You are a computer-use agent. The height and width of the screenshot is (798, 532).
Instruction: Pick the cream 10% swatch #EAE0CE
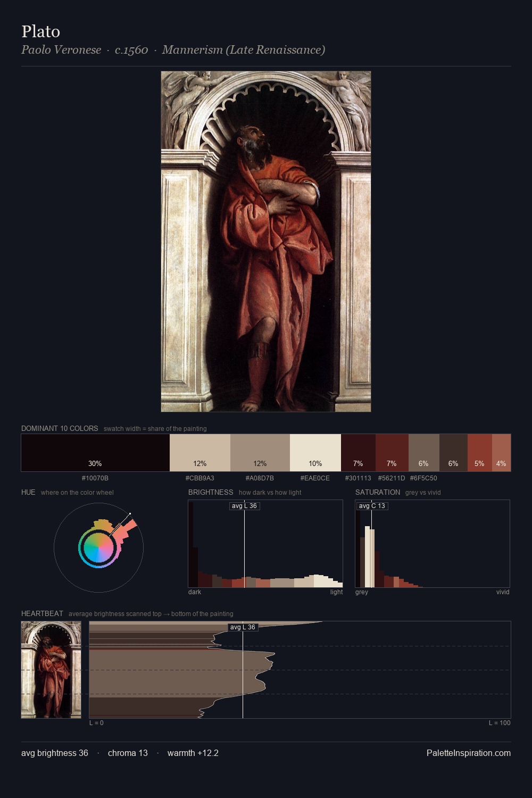coord(315,453)
